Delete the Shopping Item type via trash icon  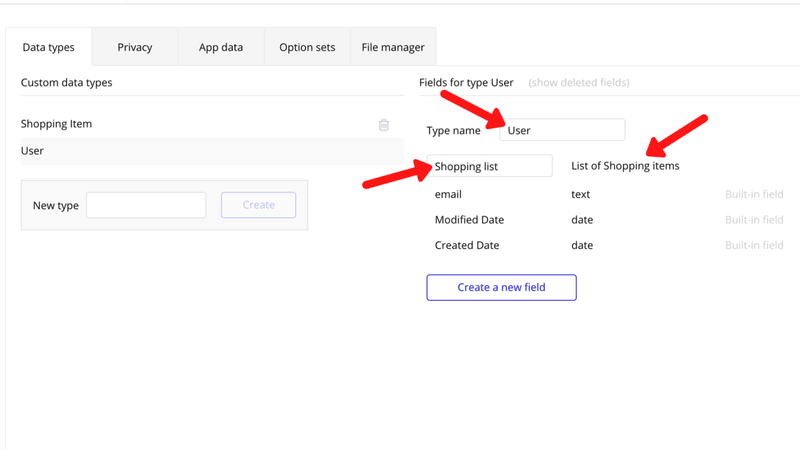(384, 125)
